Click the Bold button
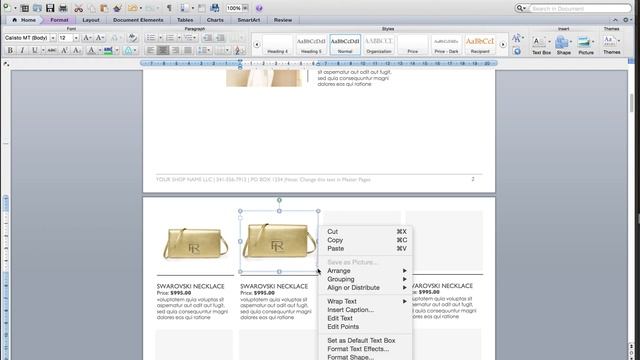 10,51
